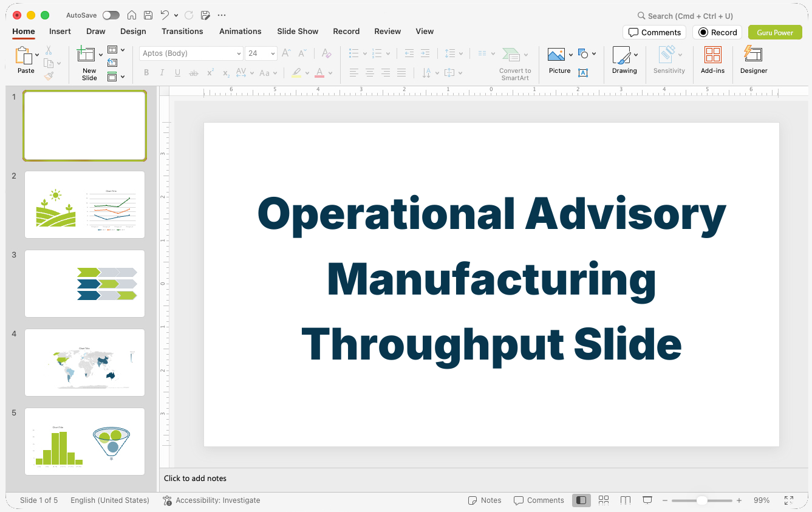Click the Search box
The width and height of the screenshot is (812, 512).
[x=685, y=16]
